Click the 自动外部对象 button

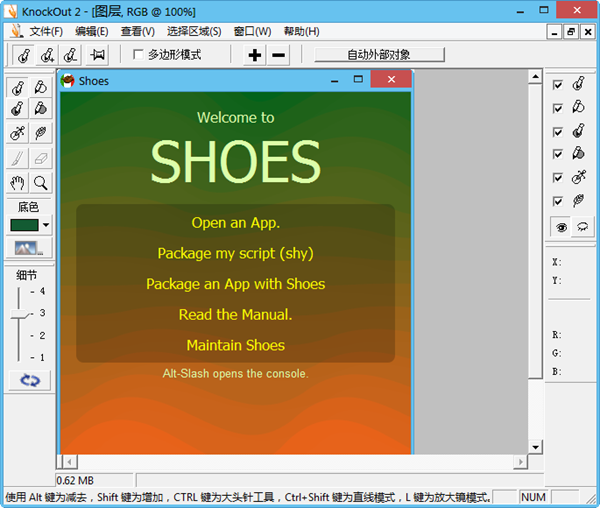point(379,55)
